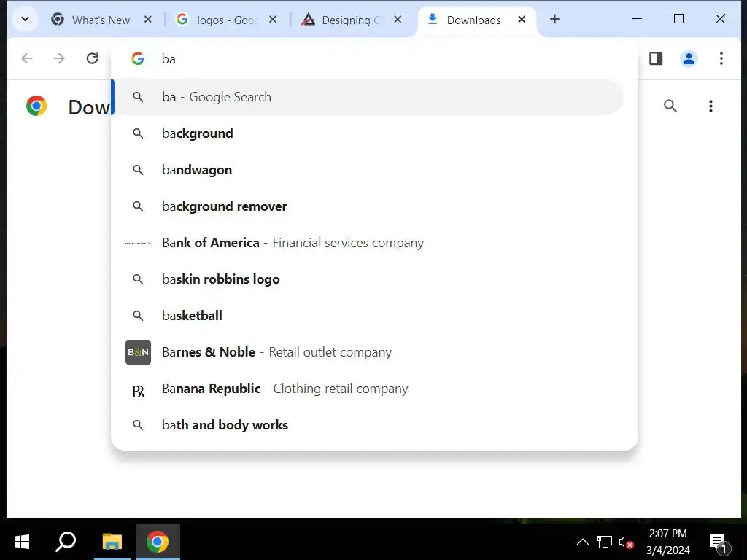This screenshot has width=747, height=560.
Task: Open the tab search dropdown arrow
Action: pos(25,20)
